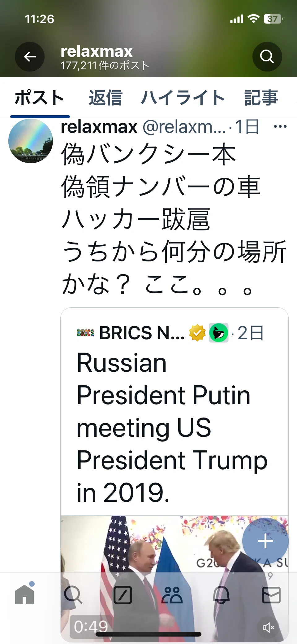Unmute the video with speaker icon
The height and width of the screenshot is (644, 297).
[x=268, y=628]
